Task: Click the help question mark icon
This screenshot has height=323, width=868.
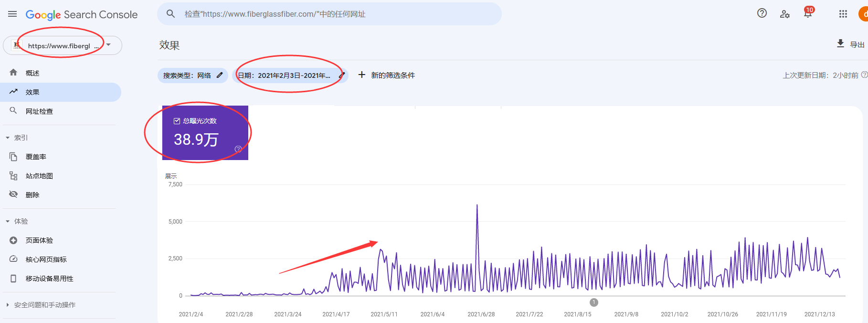Action: (x=762, y=13)
